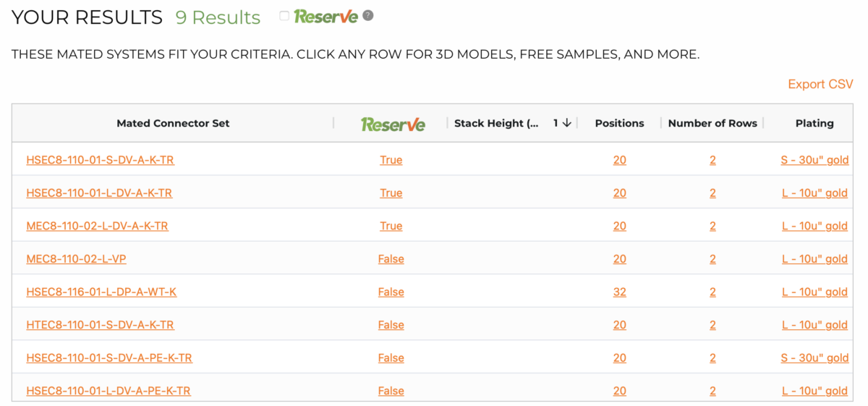The height and width of the screenshot is (406, 868).
Task: Click S - 30u" gold plating in first row
Action: [x=814, y=160]
